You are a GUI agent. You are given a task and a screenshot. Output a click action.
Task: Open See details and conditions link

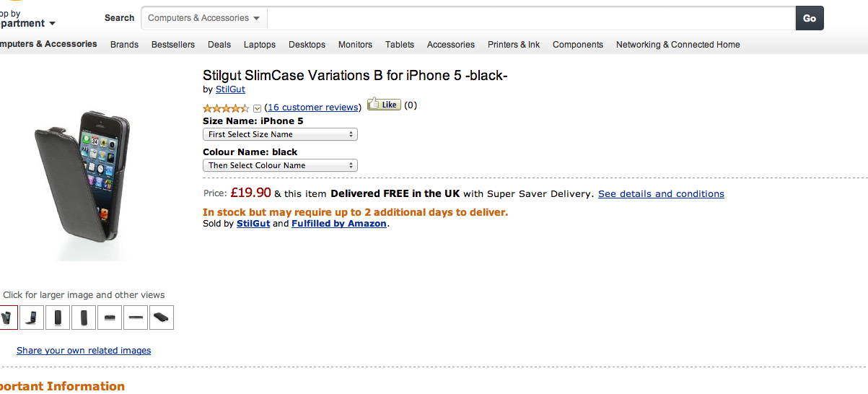click(x=661, y=194)
